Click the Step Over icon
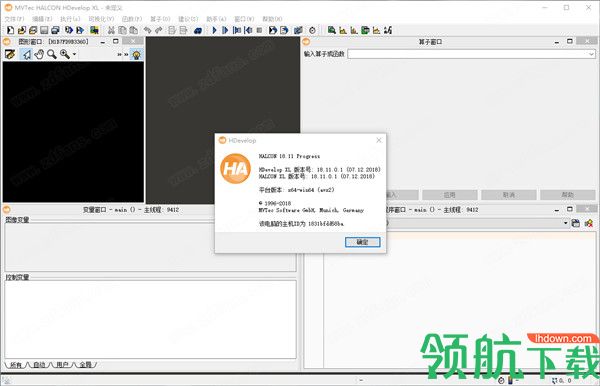The image size is (600, 386). [x=237, y=30]
